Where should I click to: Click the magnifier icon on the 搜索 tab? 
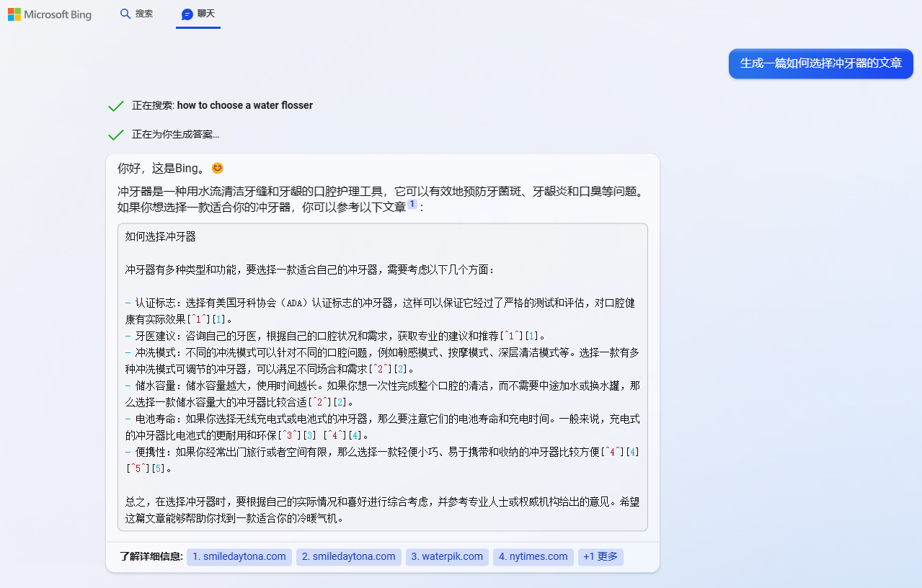[125, 14]
